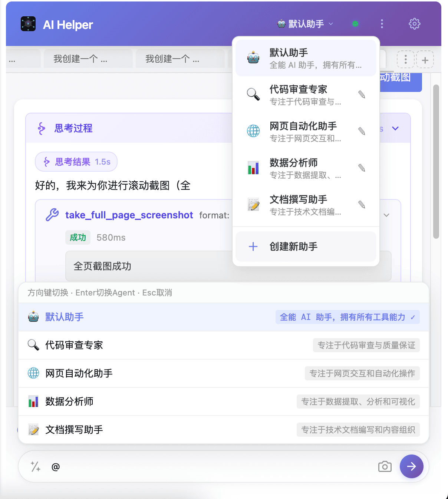Collapse the 思考过程 section chevron

tap(395, 129)
